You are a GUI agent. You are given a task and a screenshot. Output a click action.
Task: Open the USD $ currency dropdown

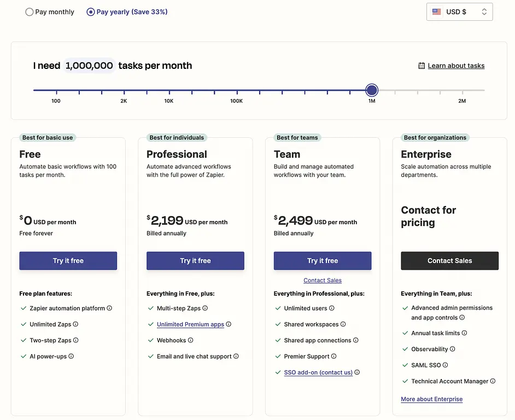click(x=459, y=12)
